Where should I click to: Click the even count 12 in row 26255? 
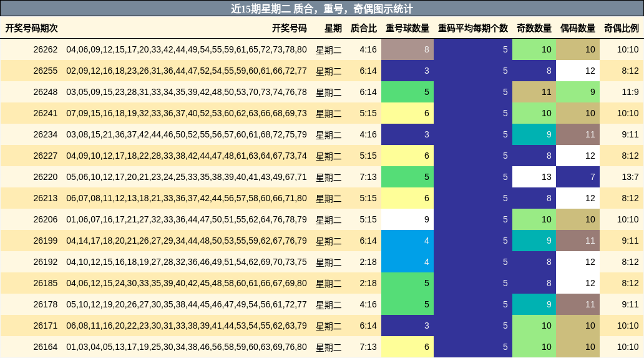(x=578, y=71)
